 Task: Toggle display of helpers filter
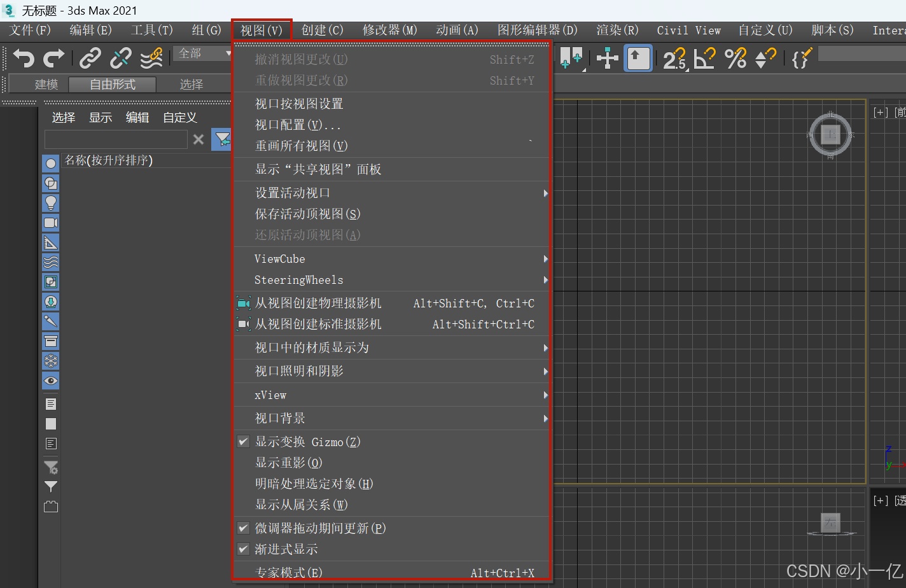(x=51, y=242)
